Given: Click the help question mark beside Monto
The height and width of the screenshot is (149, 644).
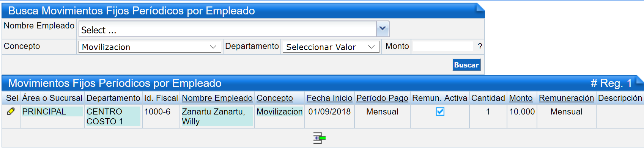Looking at the screenshot, I should pyautogui.click(x=480, y=46).
